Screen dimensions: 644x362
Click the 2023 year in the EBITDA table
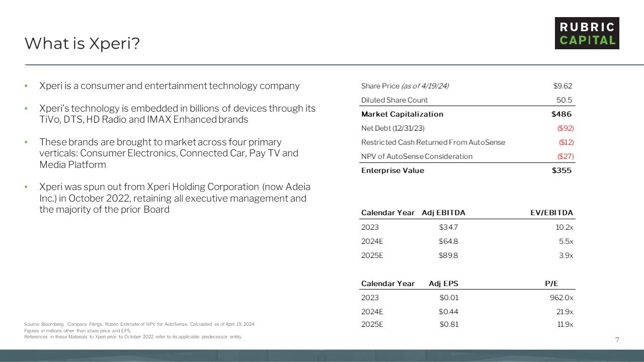[x=370, y=227]
